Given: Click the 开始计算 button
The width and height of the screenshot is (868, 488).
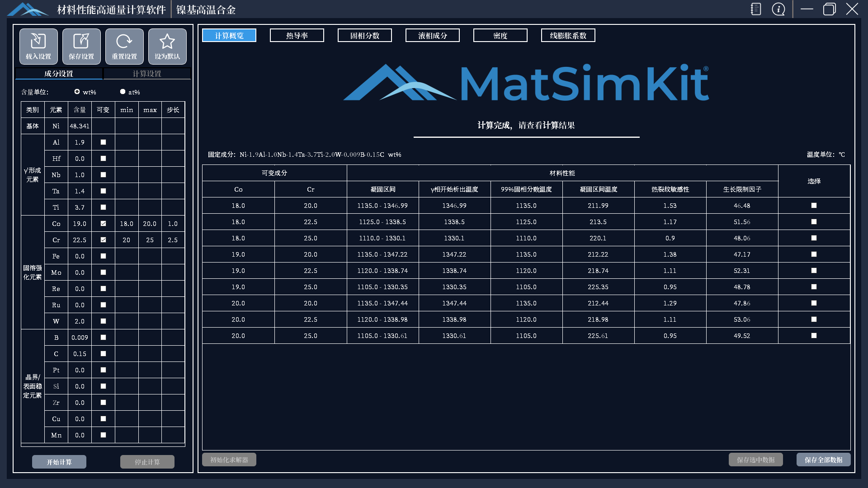Looking at the screenshot, I should tap(59, 462).
